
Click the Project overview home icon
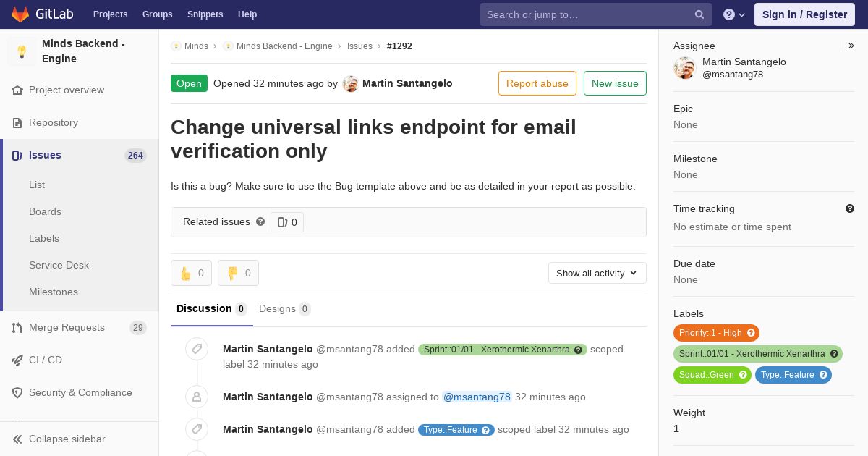point(17,90)
